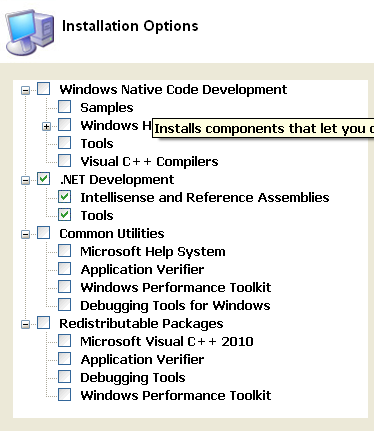The image size is (374, 431).
Task: Check the Windows Native Code Development checkbox
Action: (x=43, y=89)
